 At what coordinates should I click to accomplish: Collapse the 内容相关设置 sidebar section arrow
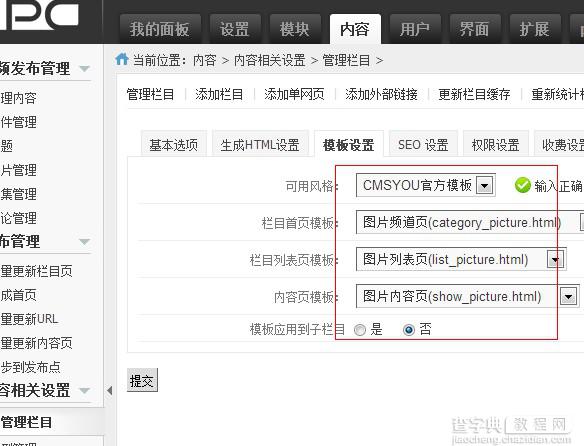pos(85,391)
